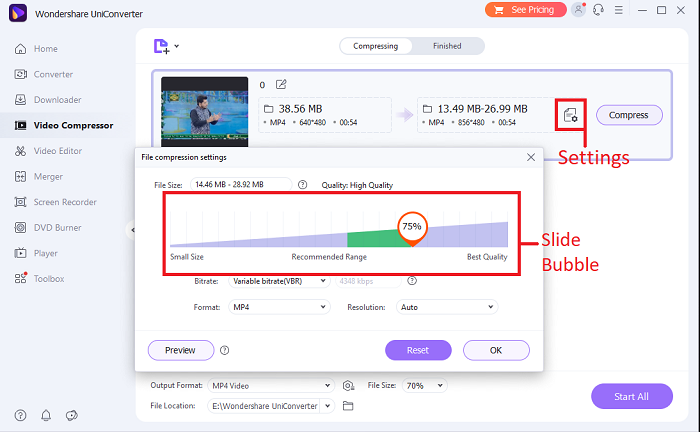The height and width of the screenshot is (432, 700).
Task: Open the user account icon
Action: click(579, 10)
